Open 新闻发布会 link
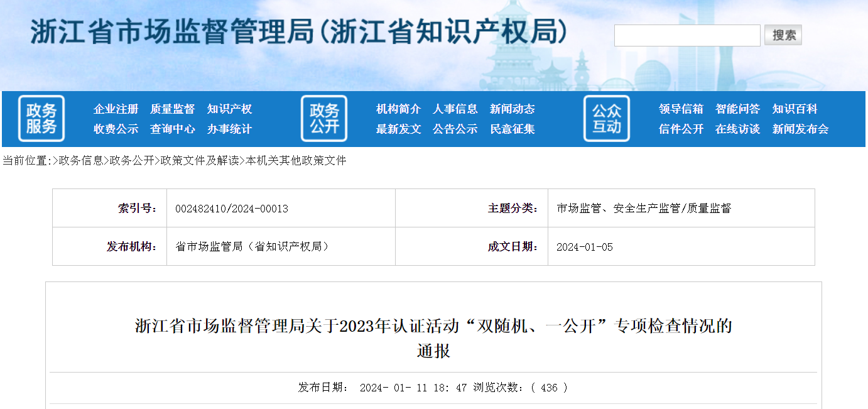The width and height of the screenshot is (868, 409). tap(800, 129)
